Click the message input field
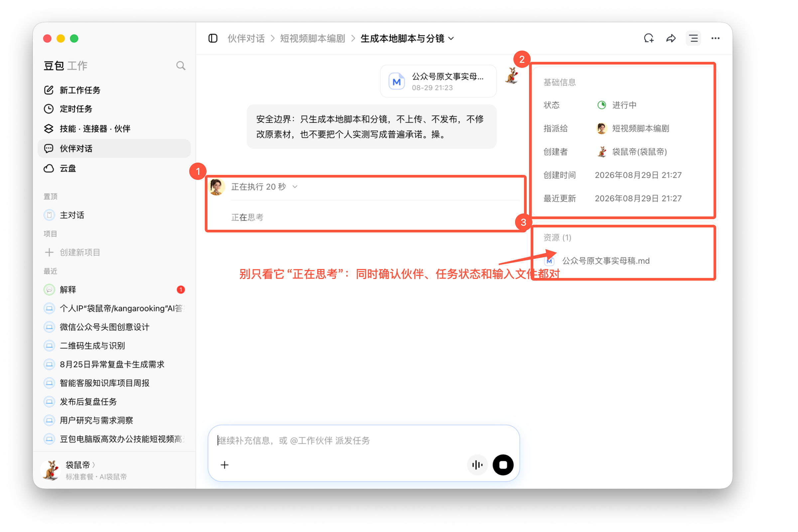 (x=364, y=440)
